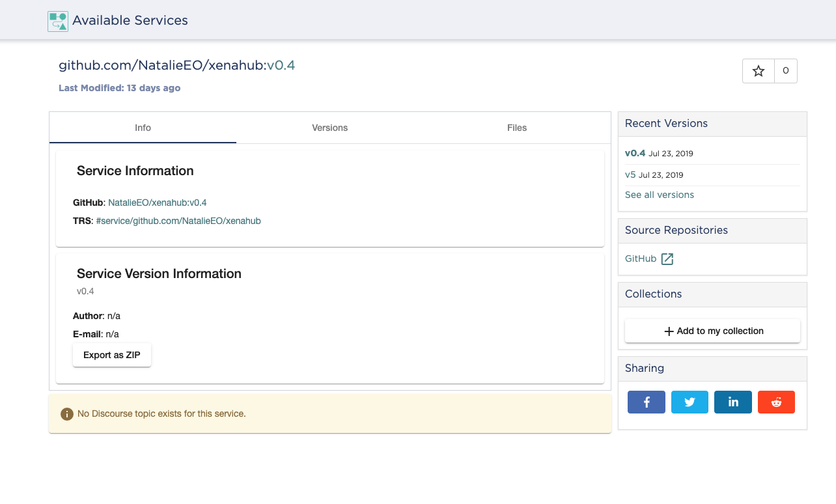836x504 pixels.
Task: Click the star count number
Action: tap(785, 71)
